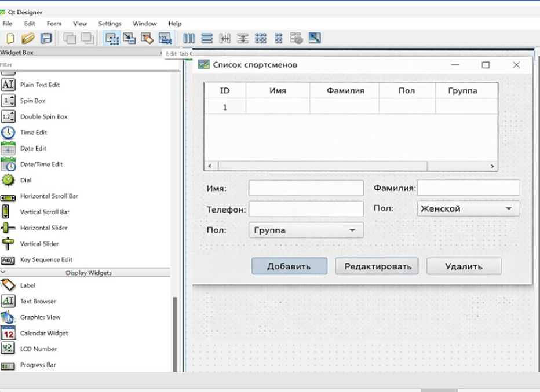Image resolution: width=540 pixels, height=392 pixels.
Task: Open the Form menu
Action: tap(54, 24)
